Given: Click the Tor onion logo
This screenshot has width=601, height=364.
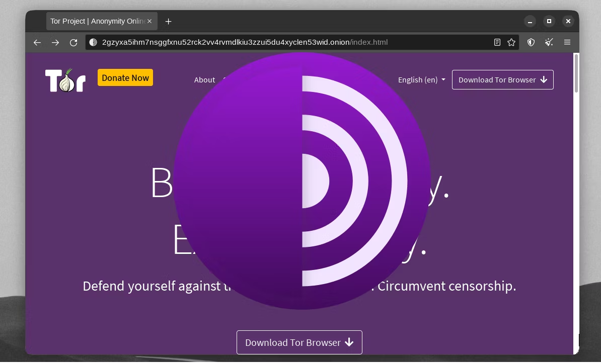Looking at the screenshot, I should click(65, 80).
